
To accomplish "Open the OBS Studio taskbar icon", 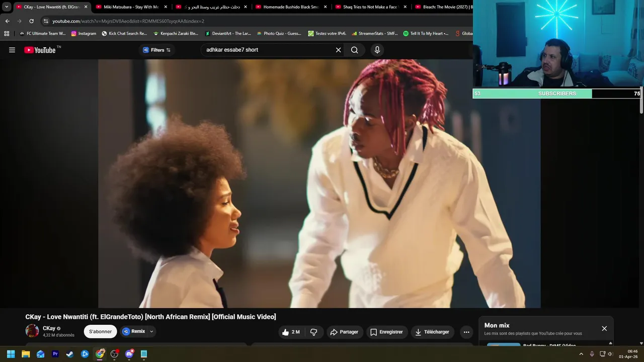I will (115, 354).
